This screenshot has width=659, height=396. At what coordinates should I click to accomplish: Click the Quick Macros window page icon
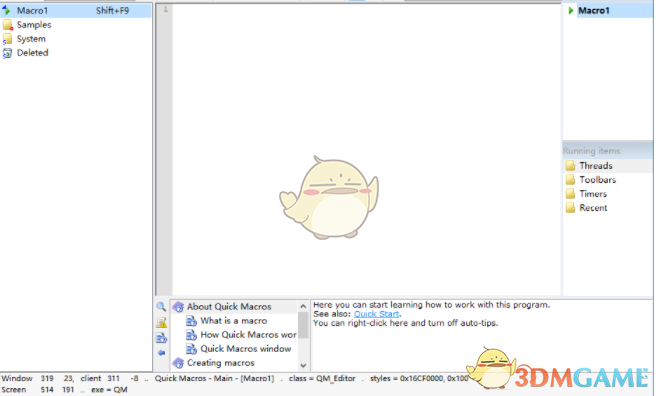191,349
